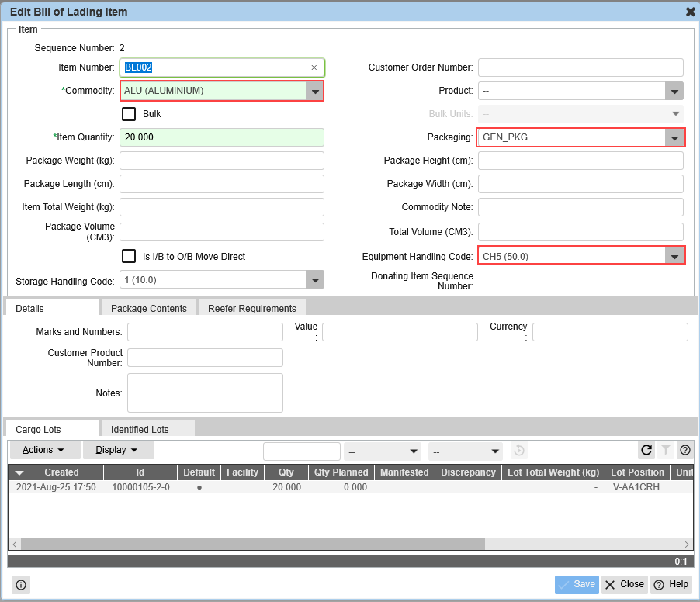Click the refresh icon in Cargo Lots toolbar
The width and height of the screenshot is (700, 602).
[x=646, y=450]
